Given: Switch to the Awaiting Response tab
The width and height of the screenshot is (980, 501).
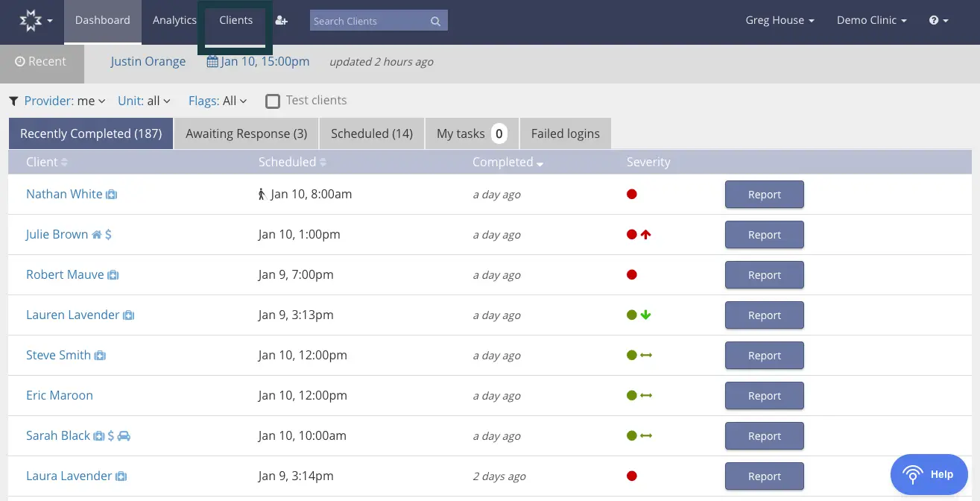Looking at the screenshot, I should [246, 133].
